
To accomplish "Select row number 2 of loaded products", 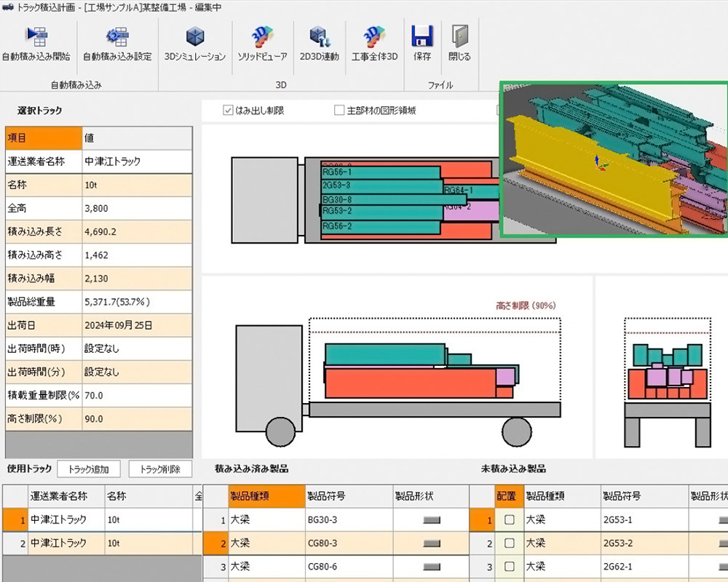I will pyautogui.click(x=216, y=543).
